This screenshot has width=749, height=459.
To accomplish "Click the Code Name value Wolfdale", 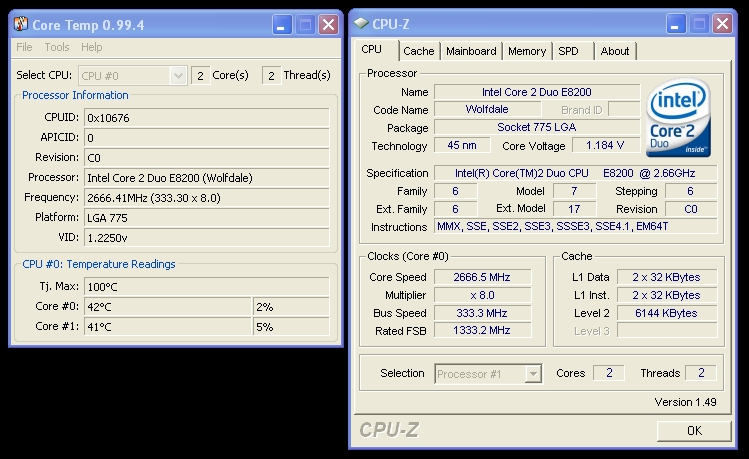I will (487, 109).
